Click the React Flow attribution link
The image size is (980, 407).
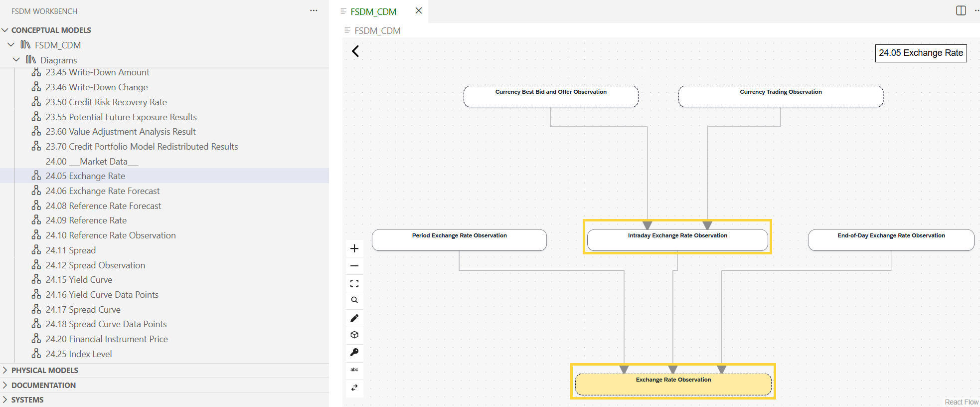(962, 402)
